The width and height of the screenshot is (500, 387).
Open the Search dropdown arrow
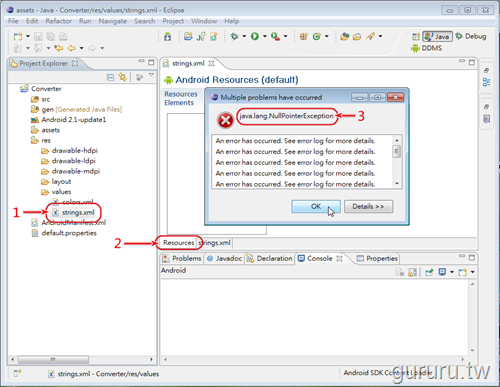coord(380,36)
